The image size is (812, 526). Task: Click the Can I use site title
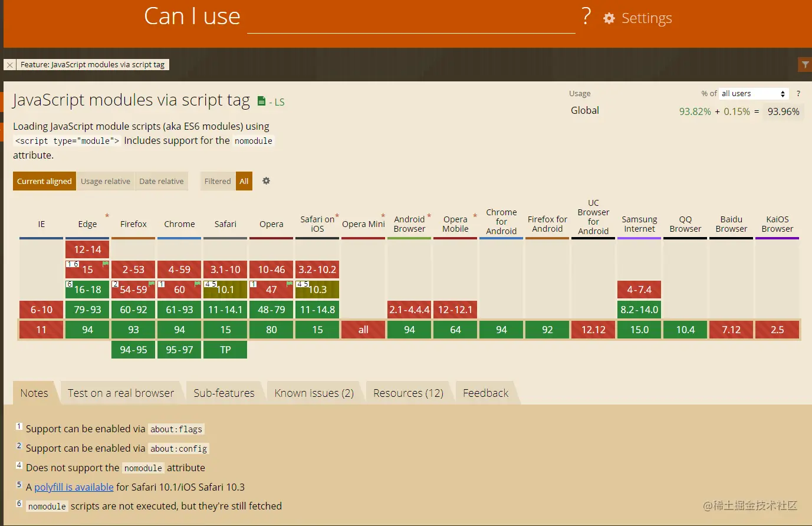click(x=192, y=17)
